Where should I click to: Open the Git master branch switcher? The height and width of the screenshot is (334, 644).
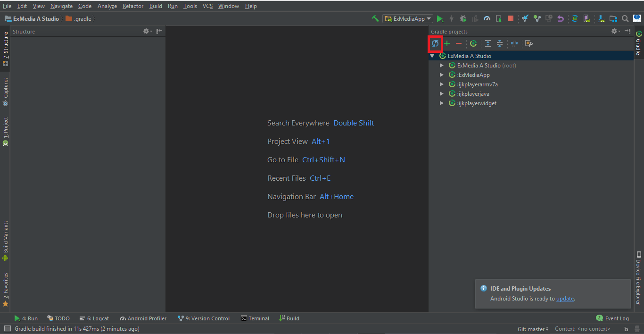point(533,328)
